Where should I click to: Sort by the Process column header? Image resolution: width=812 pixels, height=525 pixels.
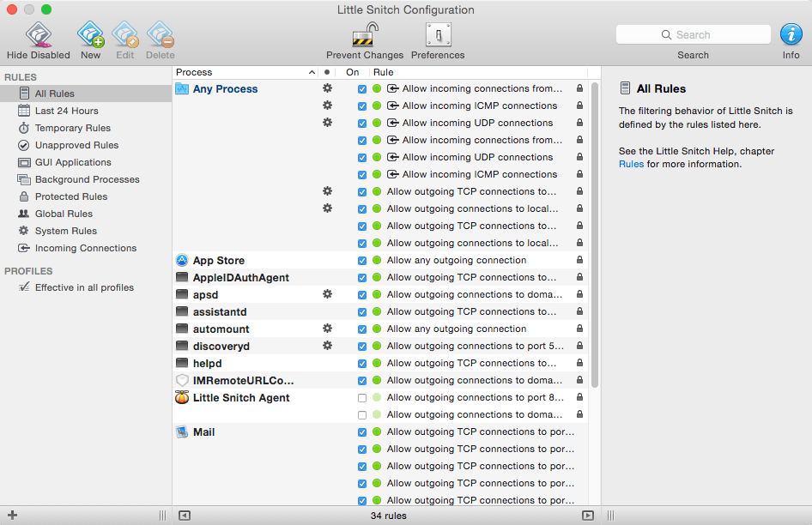245,72
